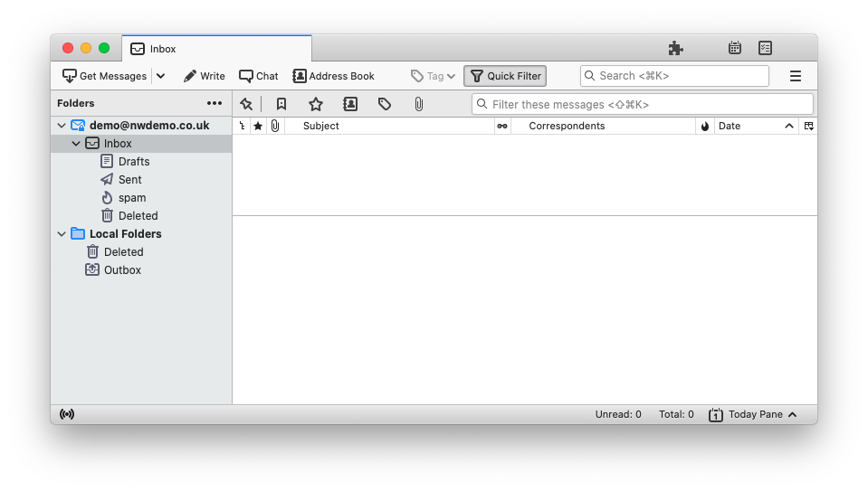Click Write to compose a message
Screen dimensions: 868x491
205,76
